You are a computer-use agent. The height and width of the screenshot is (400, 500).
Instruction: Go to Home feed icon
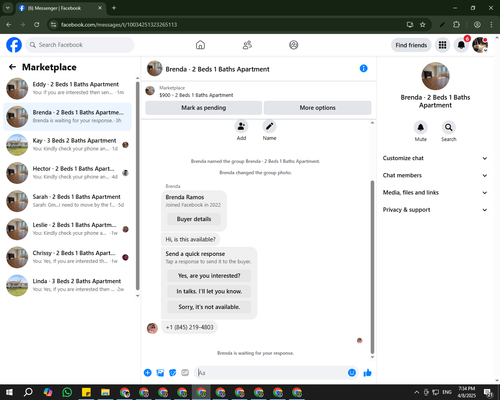200,45
